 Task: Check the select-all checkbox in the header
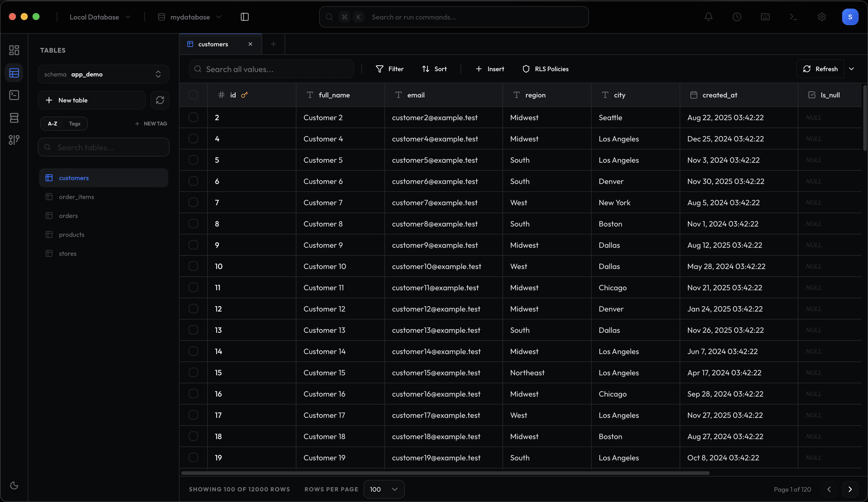[x=193, y=95]
